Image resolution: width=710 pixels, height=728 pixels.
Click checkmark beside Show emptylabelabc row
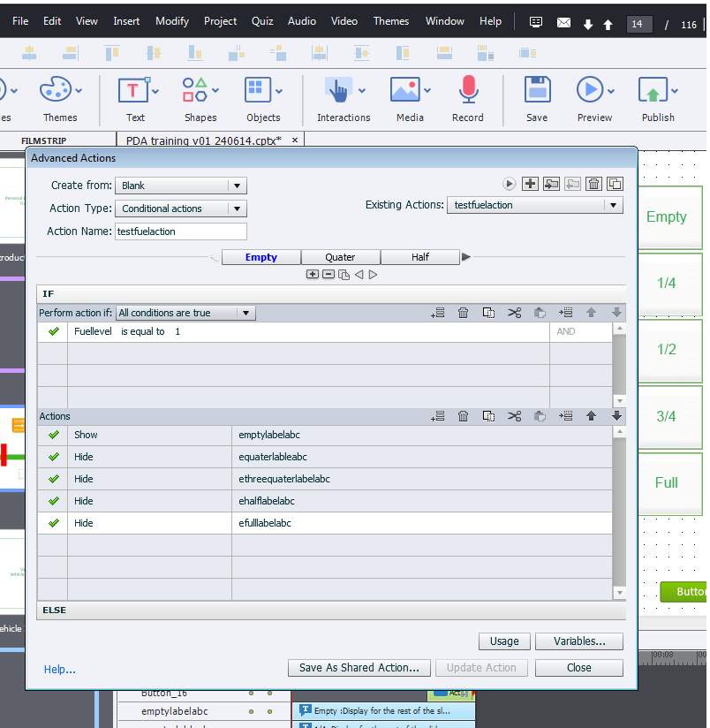pos(54,435)
